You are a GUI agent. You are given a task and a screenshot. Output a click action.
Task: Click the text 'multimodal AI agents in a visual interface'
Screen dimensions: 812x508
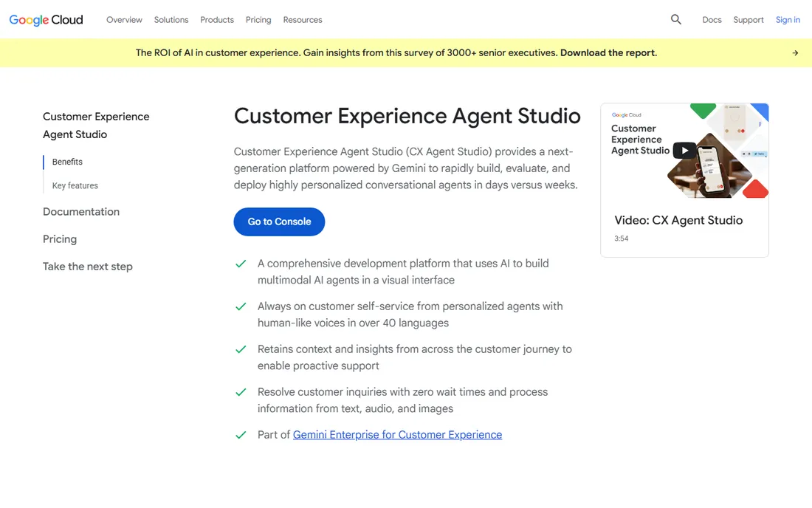click(357, 280)
